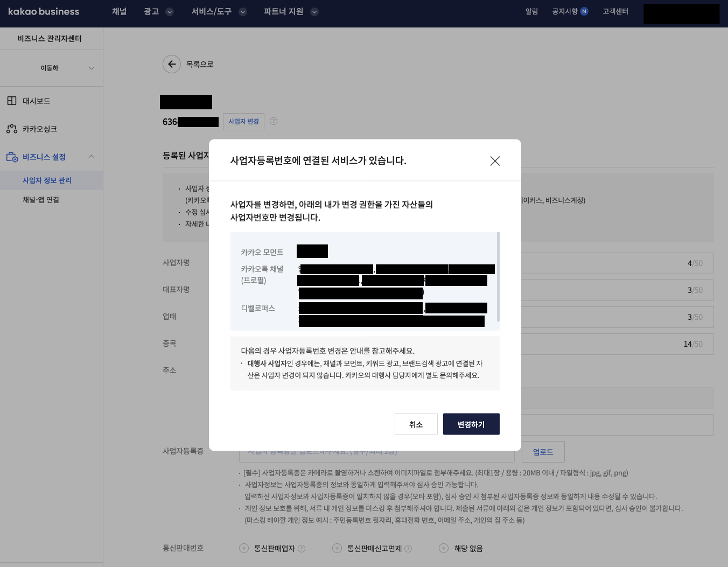Click the 목록으로 back link
This screenshot has width=728, height=567.
tap(200, 64)
